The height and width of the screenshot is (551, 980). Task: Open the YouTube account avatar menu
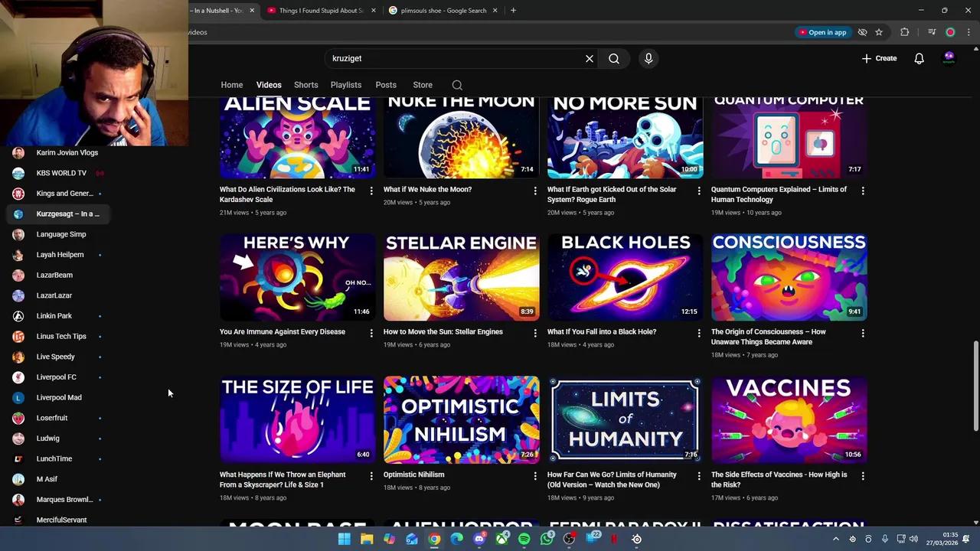(x=949, y=58)
